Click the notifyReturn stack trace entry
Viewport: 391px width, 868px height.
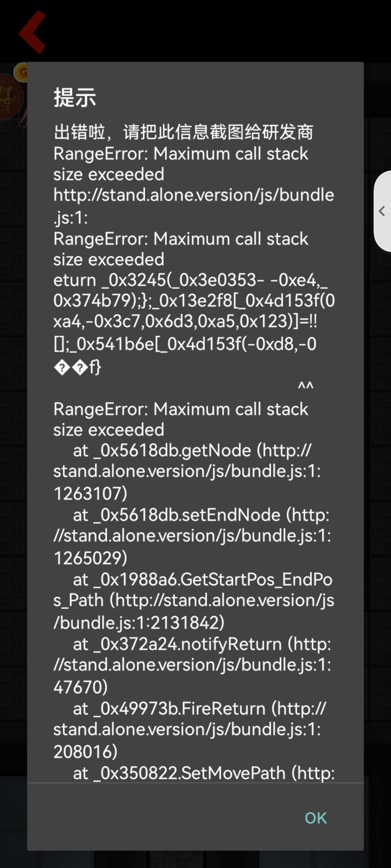tap(202, 644)
